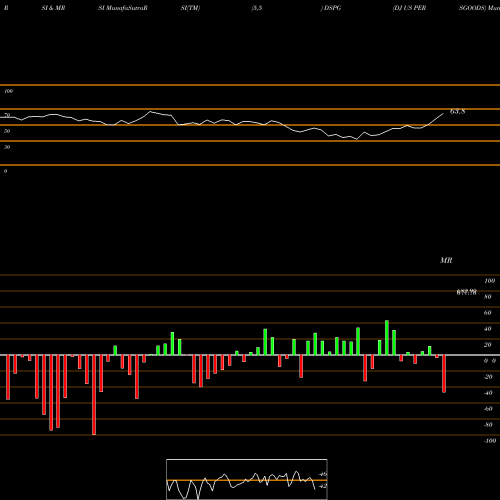Click the -20 label on the MR axis

coord(488,377)
